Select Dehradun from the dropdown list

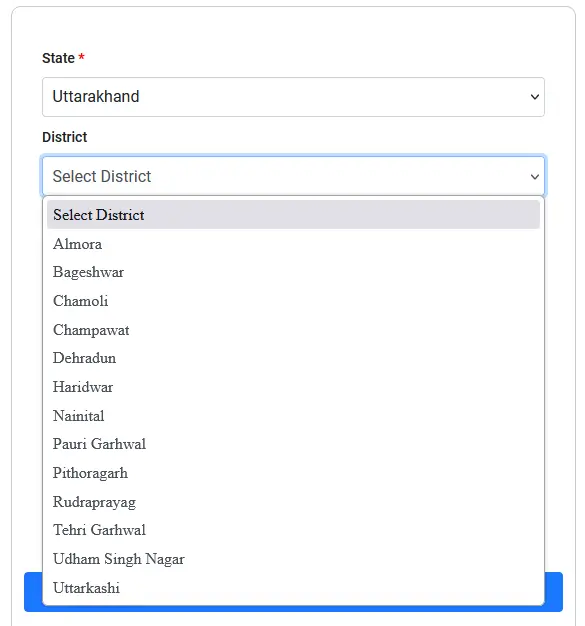coord(293,358)
